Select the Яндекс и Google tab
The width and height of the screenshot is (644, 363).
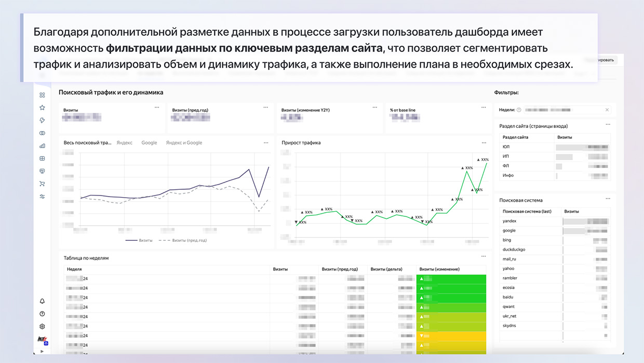pos(184,142)
